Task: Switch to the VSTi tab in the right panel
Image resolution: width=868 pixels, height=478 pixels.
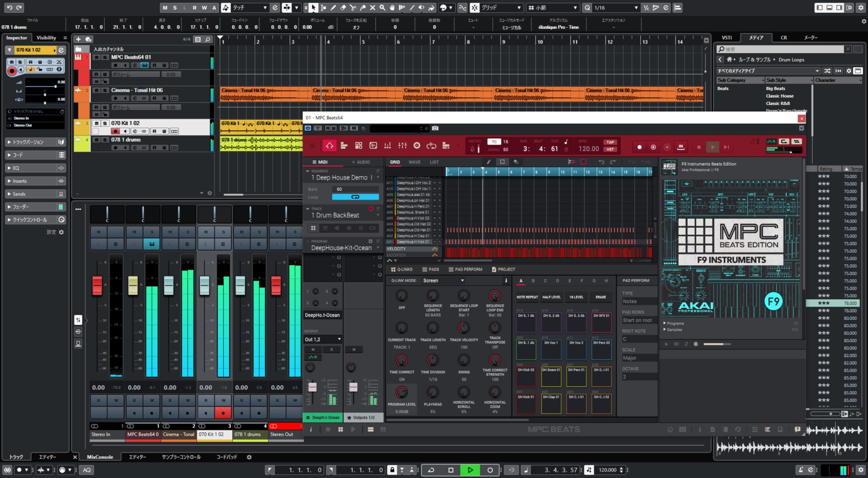Action: tap(728, 38)
